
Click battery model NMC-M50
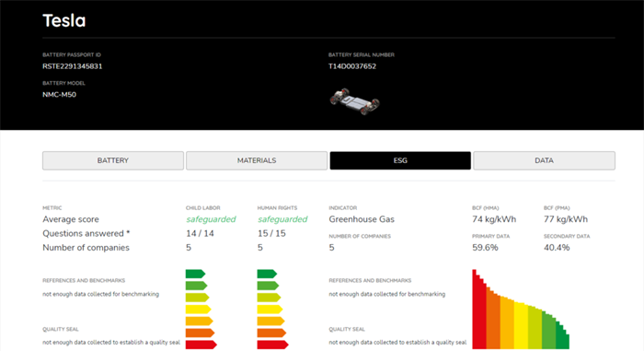(59, 95)
